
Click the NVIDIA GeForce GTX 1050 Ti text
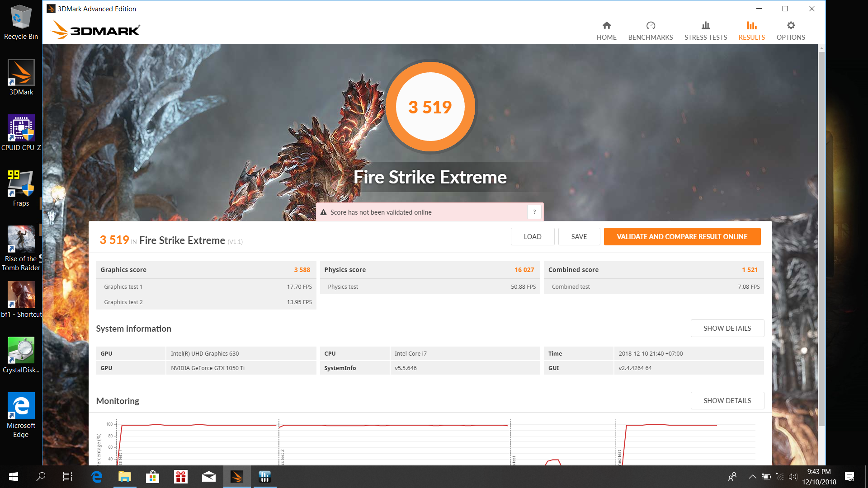pos(208,368)
